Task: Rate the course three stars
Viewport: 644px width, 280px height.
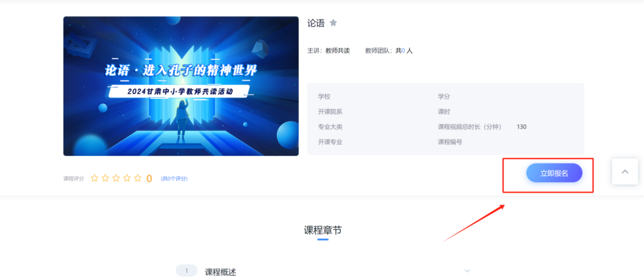Action: 116,178
